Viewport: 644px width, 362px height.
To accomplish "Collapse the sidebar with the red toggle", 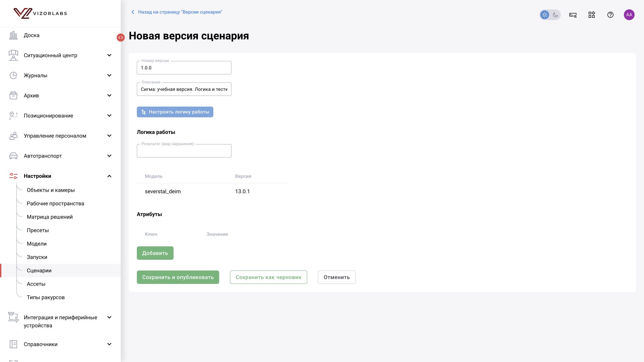I will click(x=121, y=38).
